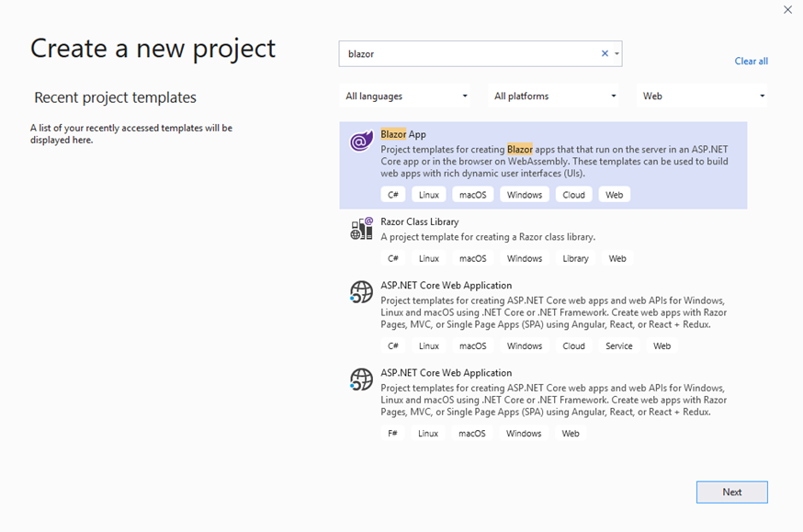Click the Windows tag in the F# template row
803x532 pixels.
pyautogui.click(x=524, y=434)
